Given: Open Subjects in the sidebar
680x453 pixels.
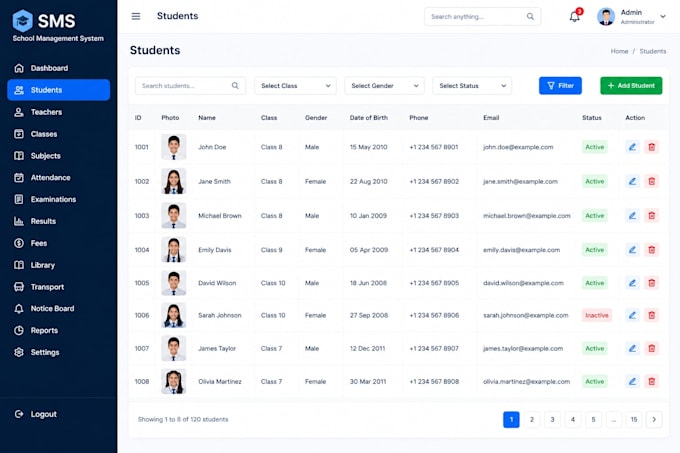Looking at the screenshot, I should 59,156.
